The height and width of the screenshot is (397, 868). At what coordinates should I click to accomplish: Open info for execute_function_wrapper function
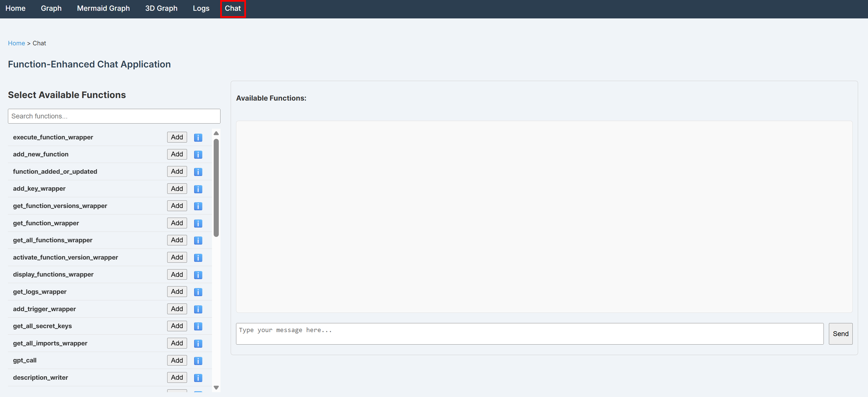coord(198,137)
